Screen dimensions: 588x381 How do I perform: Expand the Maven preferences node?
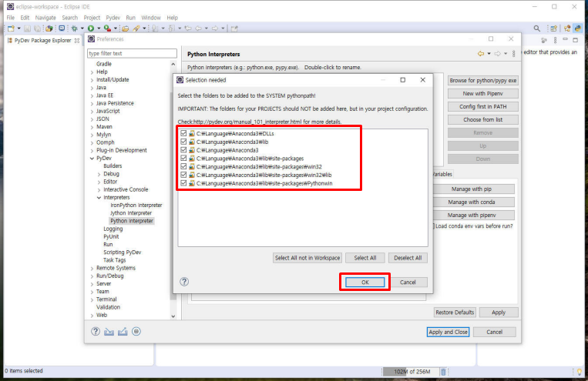[x=92, y=127]
